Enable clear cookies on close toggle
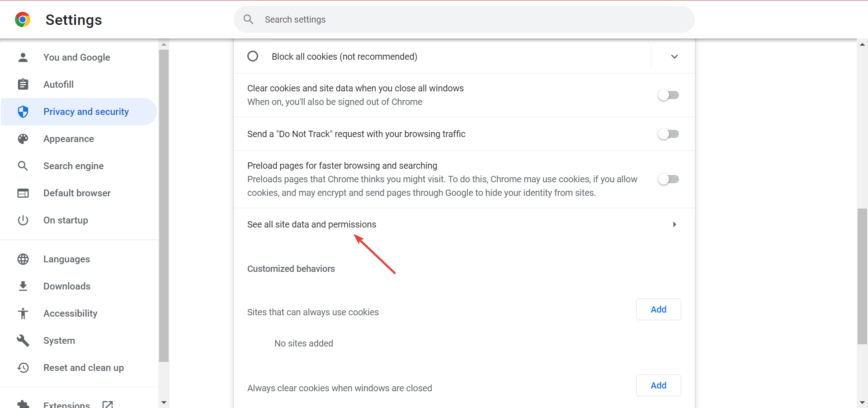 tap(668, 95)
